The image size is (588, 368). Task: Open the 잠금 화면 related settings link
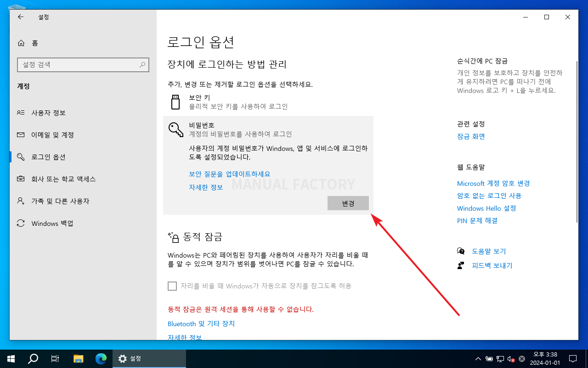(471, 136)
